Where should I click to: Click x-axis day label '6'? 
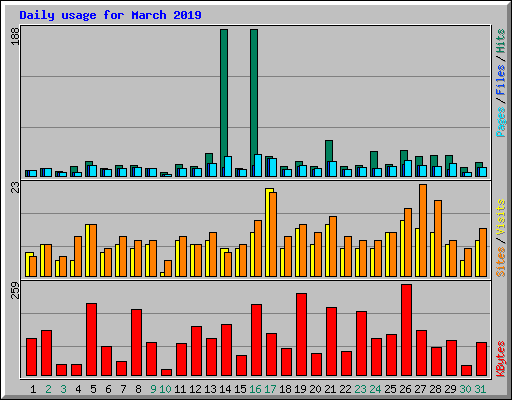[x=108, y=389]
